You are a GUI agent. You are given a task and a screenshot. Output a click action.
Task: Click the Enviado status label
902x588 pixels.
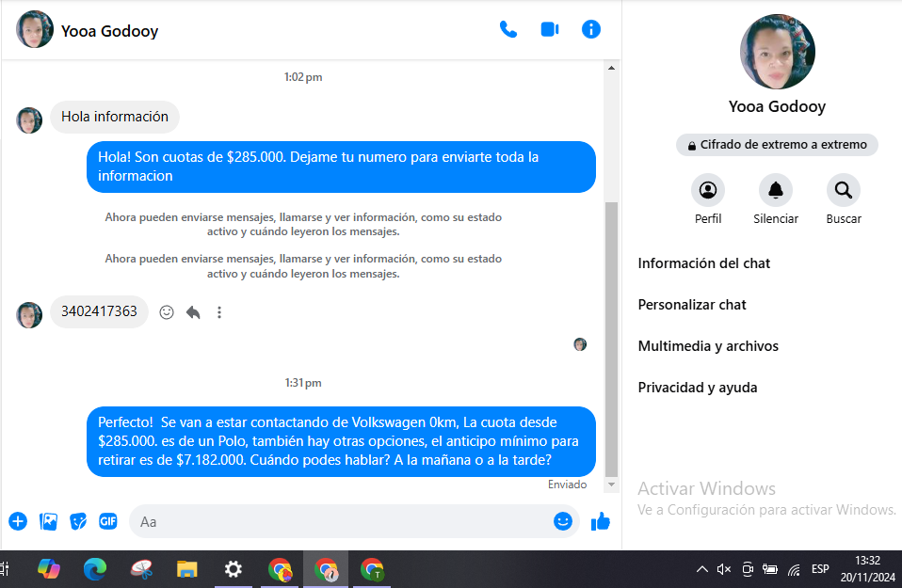coord(567,485)
